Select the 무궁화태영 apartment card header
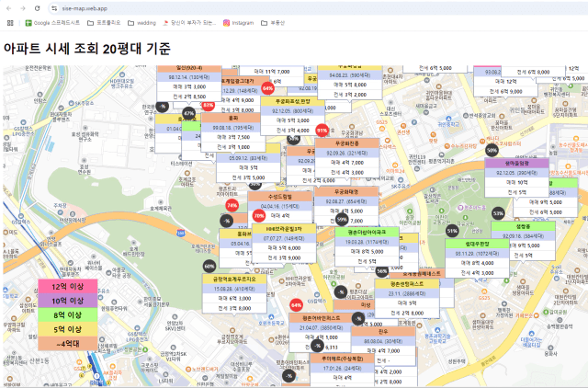Image resolution: width=588 pixels, height=388 pixels. [x=346, y=192]
